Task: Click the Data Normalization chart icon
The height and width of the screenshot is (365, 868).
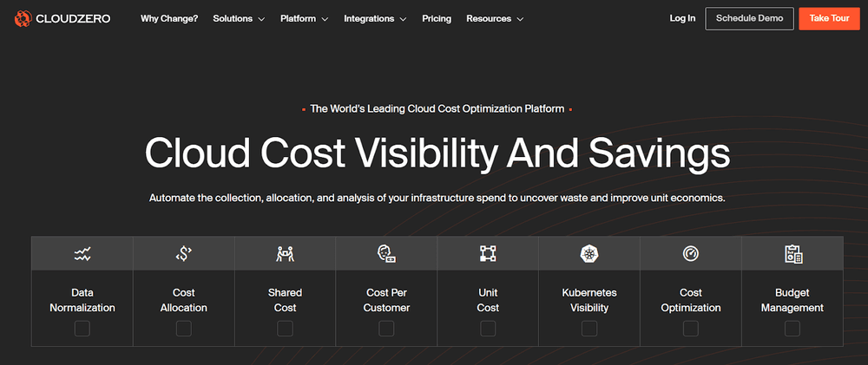Action: click(82, 254)
